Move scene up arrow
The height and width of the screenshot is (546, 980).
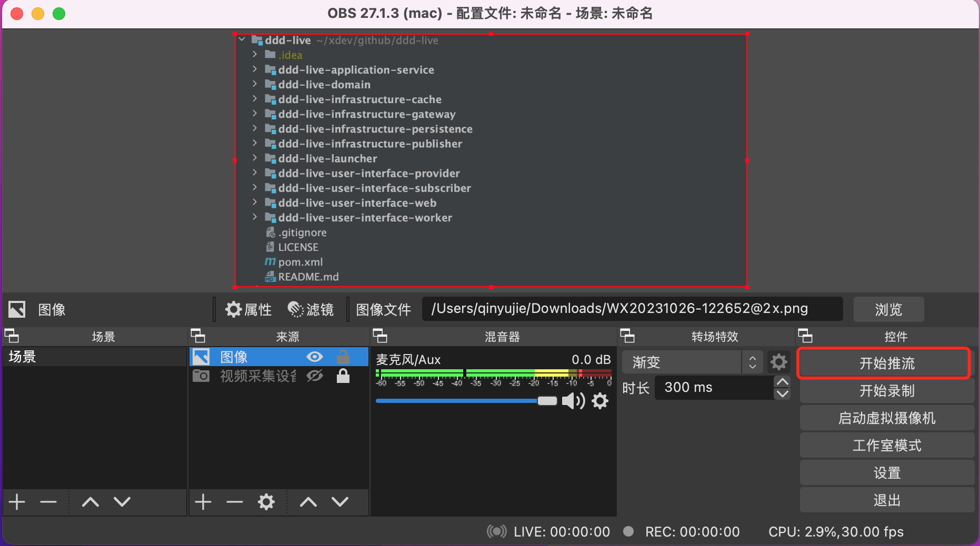pos(91,502)
